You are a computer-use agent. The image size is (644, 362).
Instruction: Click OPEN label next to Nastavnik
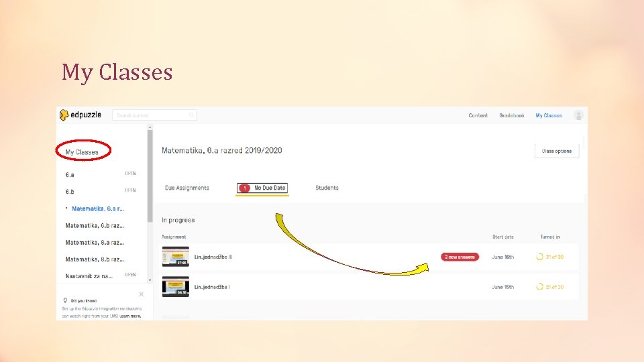[130, 275]
